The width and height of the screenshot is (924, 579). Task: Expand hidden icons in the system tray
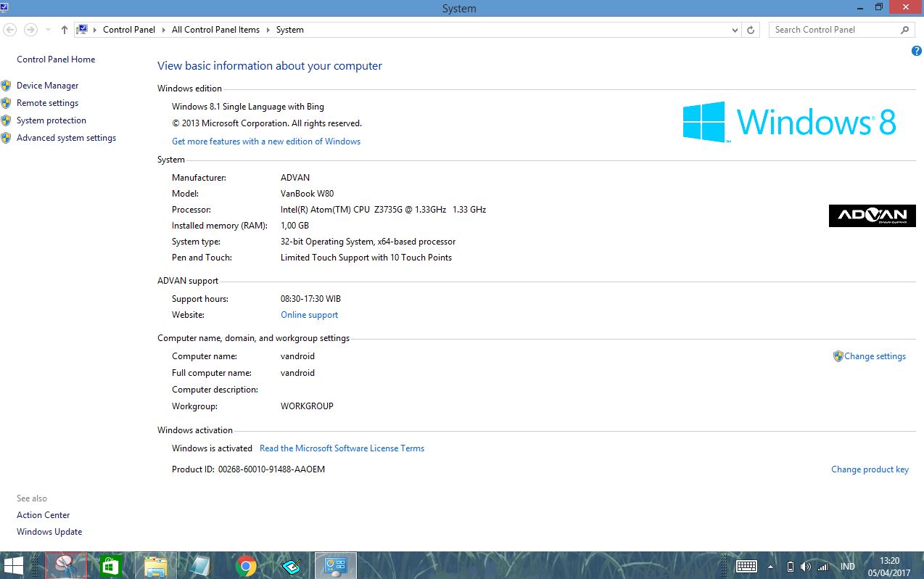pos(769,566)
